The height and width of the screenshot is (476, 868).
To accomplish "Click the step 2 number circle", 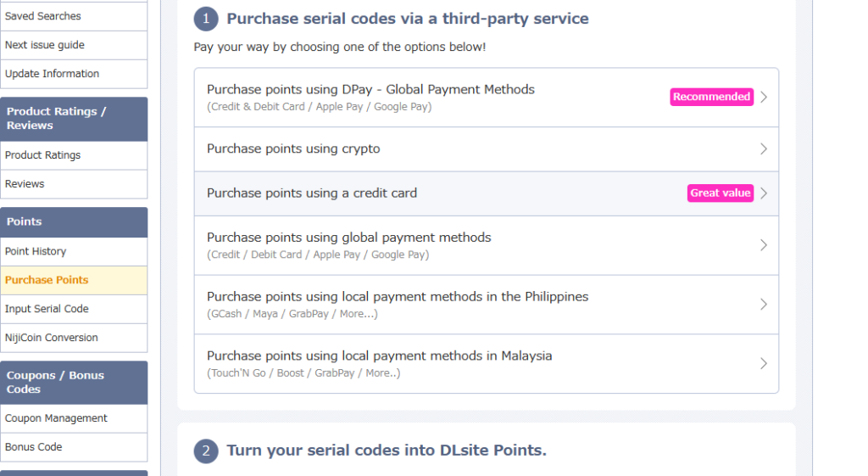I will pyautogui.click(x=206, y=451).
